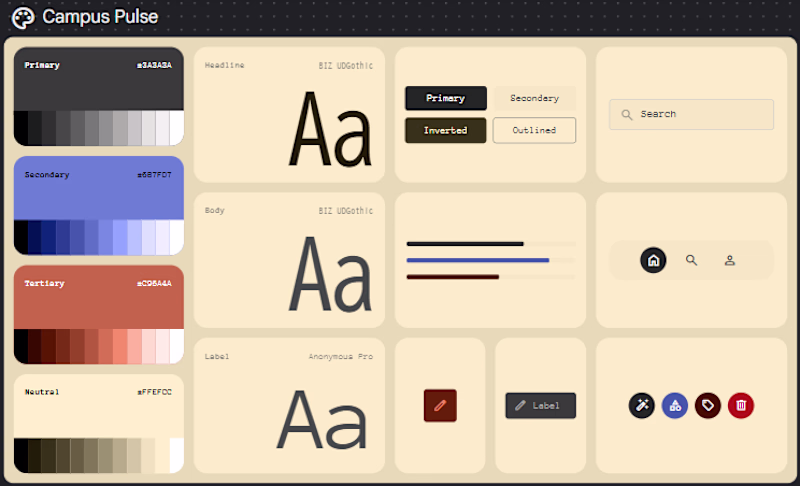Click into the Search input field
800x486 pixels.
click(x=691, y=114)
